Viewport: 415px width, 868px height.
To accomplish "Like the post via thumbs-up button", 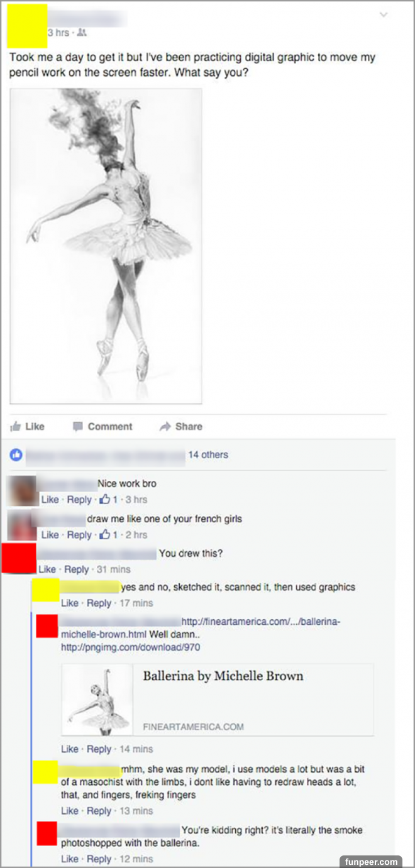I will pyautogui.click(x=28, y=426).
